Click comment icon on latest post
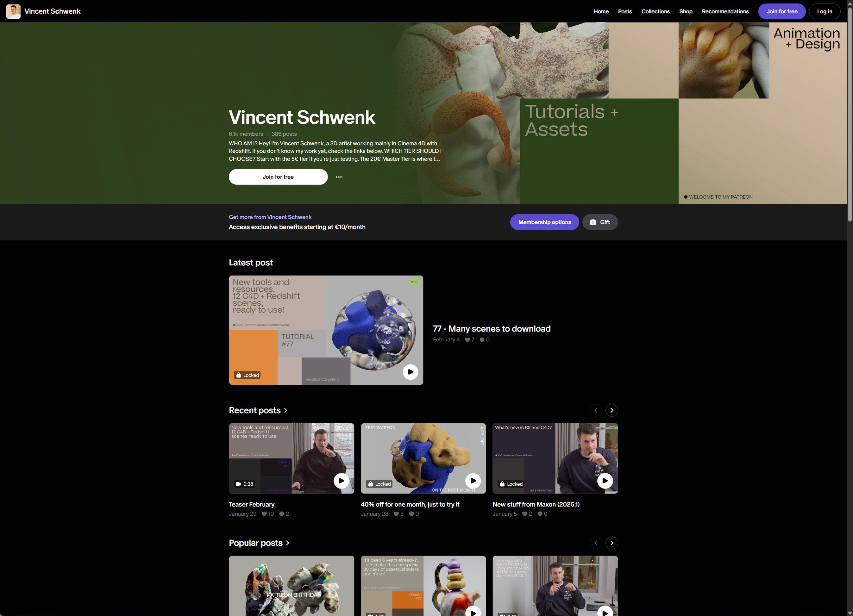Viewport: 853px width, 616px height. [482, 340]
